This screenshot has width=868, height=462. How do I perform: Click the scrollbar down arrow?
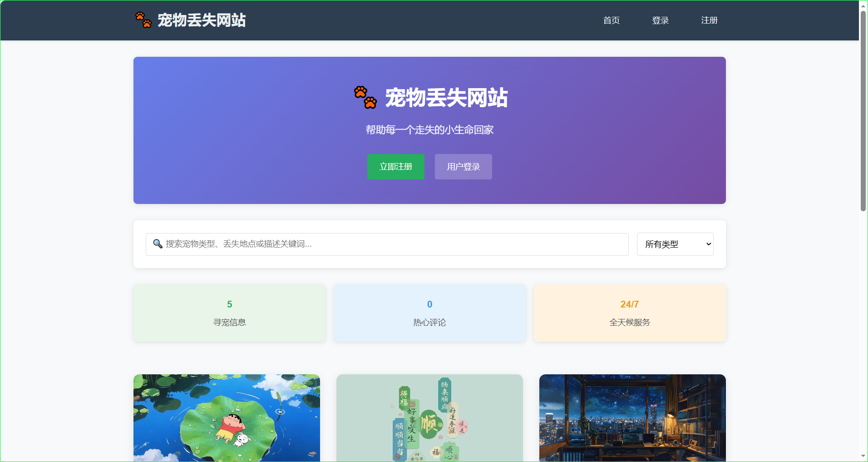tap(863, 456)
